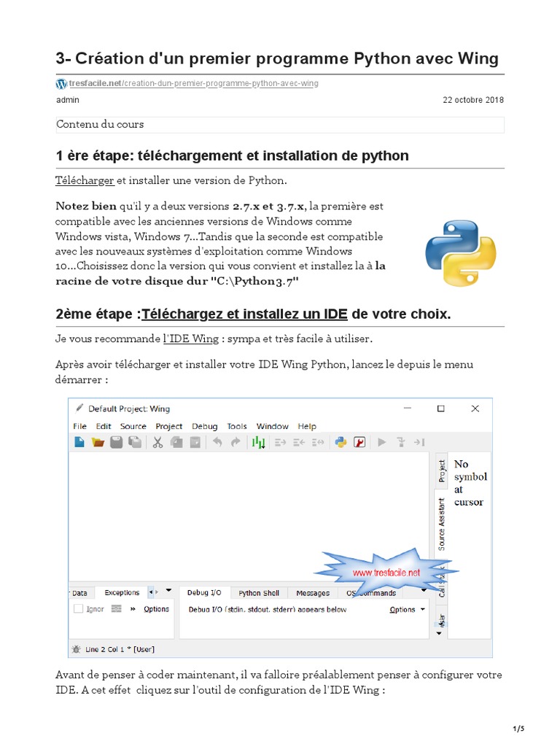
Task: Open the Debug menu in Wing
Action: click(x=205, y=426)
